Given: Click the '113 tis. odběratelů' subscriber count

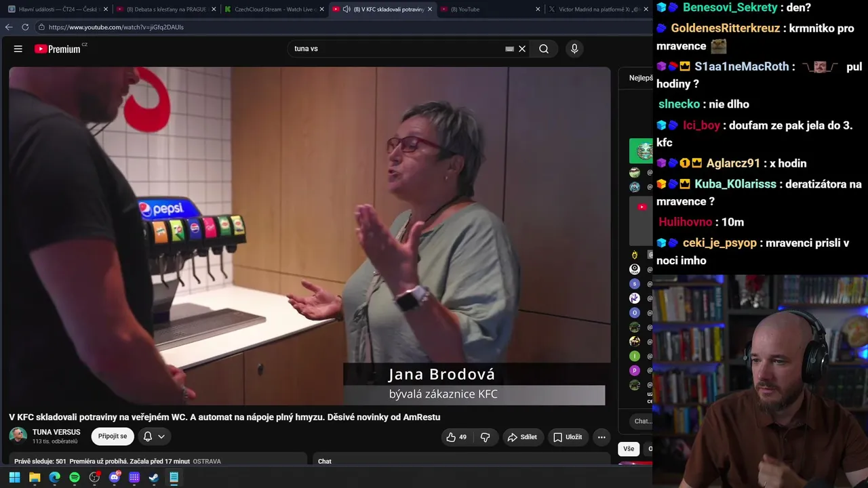Looking at the screenshot, I should tap(55, 442).
